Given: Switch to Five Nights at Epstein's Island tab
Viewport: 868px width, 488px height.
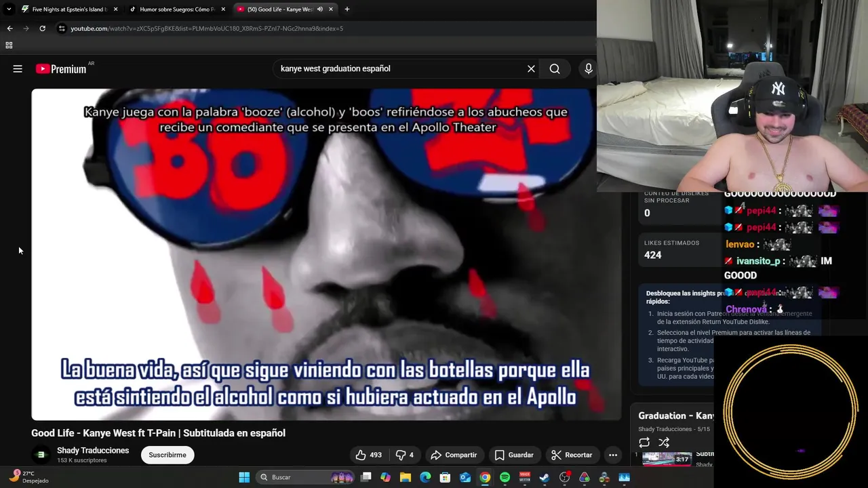Looking at the screenshot, I should pos(68,9).
